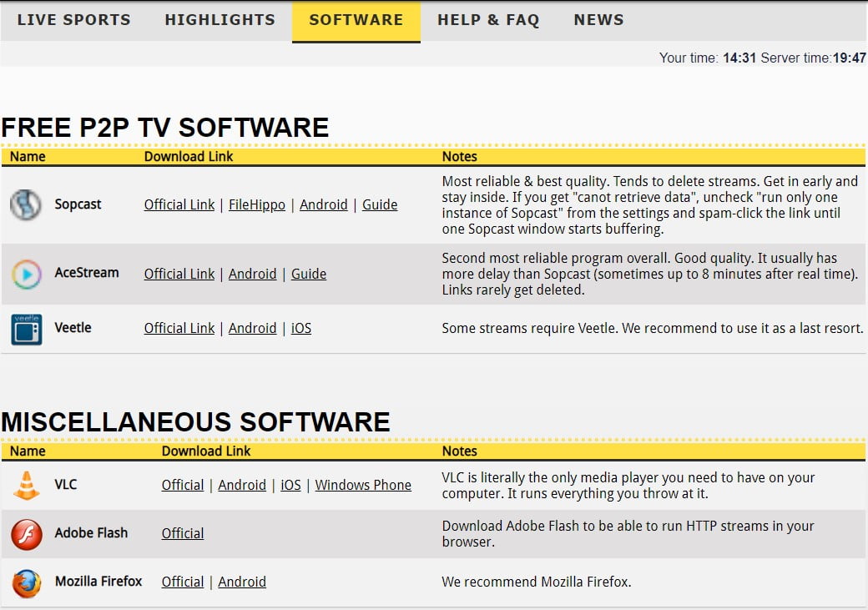Click Download Link header in Miscellaneous table
This screenshot has height=610, width=868.
206,451
